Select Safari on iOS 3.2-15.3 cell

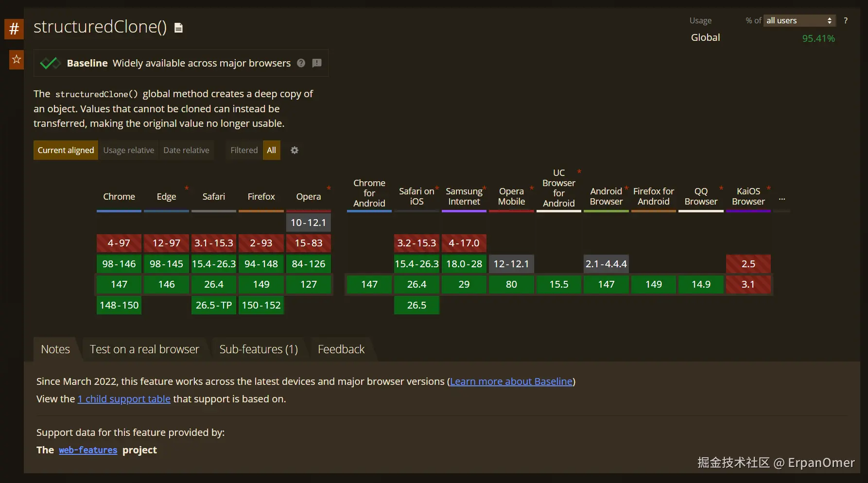tap(417, 243)
